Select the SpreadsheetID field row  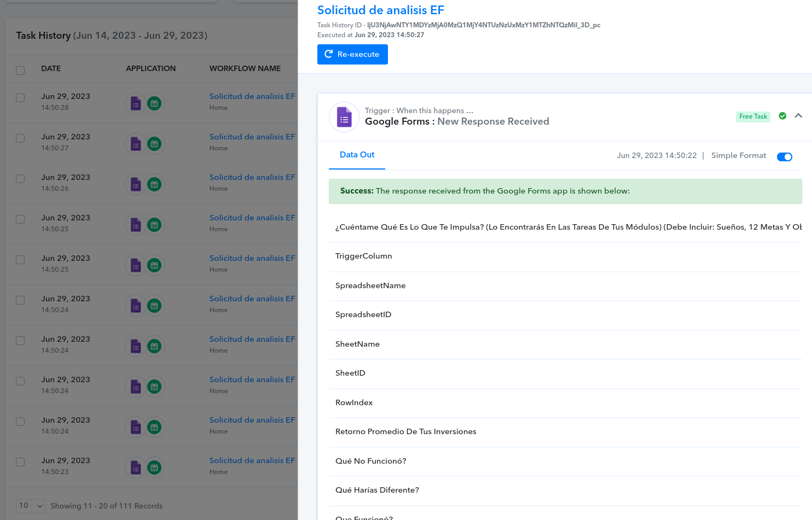[566, 315]
